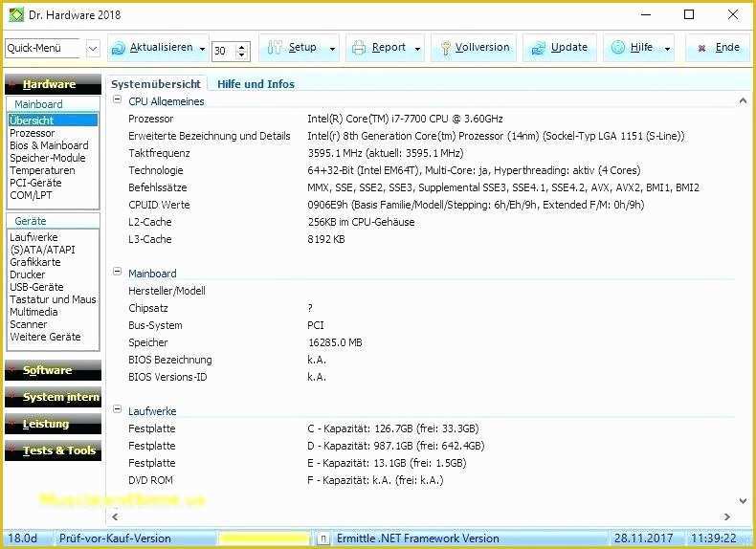This screenshot has height=549, width=756.
Task: Click the yellow progress bar in status bar
Action: click(x=263, y=538)
